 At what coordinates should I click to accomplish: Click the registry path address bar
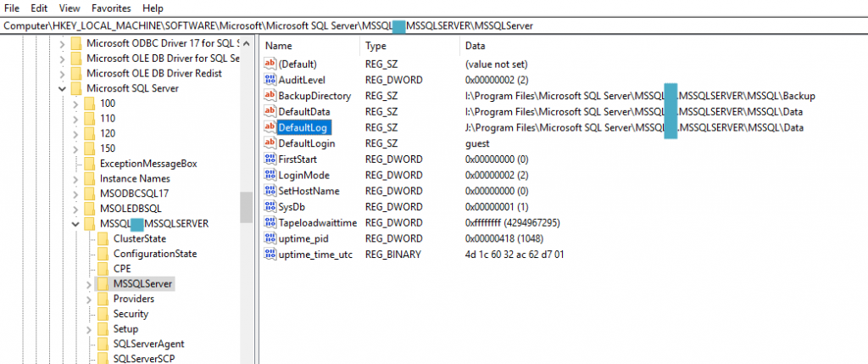434,26
